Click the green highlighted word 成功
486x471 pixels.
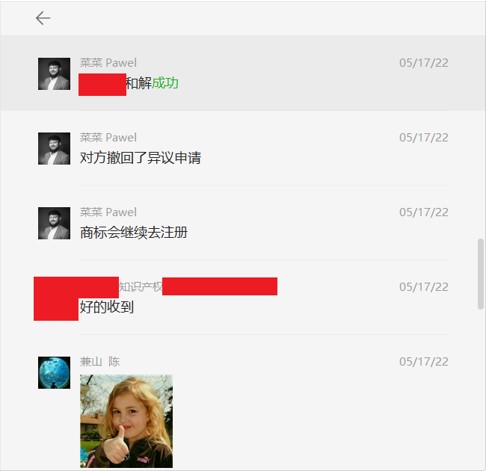pos(165,83)
